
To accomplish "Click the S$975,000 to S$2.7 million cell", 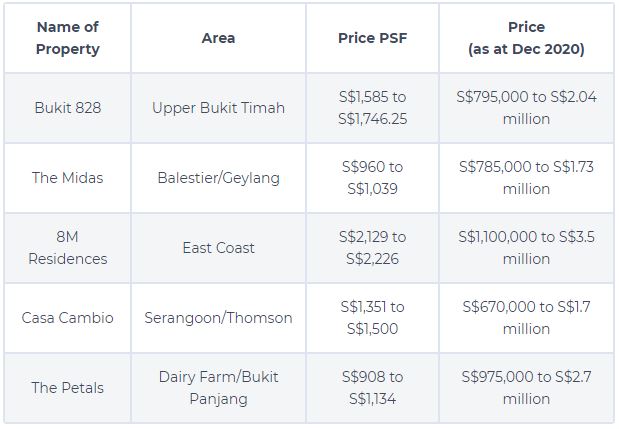I will click(526, 388).
